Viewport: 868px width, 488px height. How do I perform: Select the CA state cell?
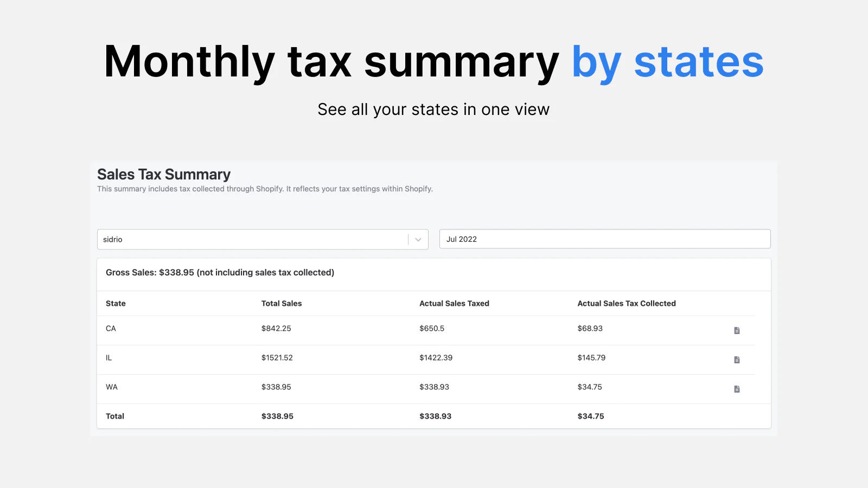coord(111,329)
